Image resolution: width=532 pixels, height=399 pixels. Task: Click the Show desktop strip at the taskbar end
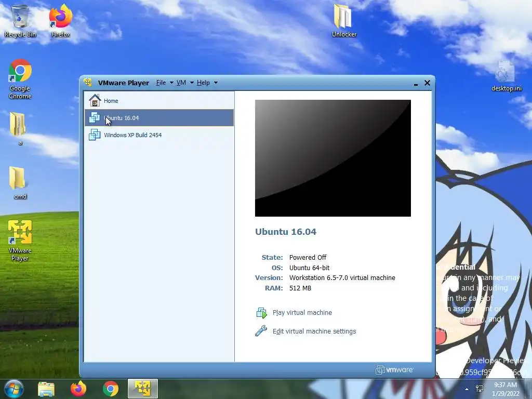pyautogui.click(x=528, y=389)
